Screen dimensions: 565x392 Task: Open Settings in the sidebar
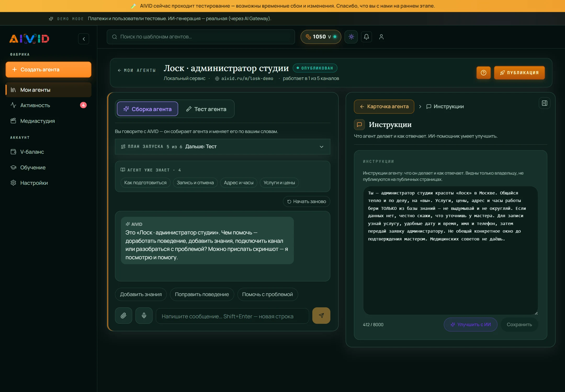tap(48, 183)
